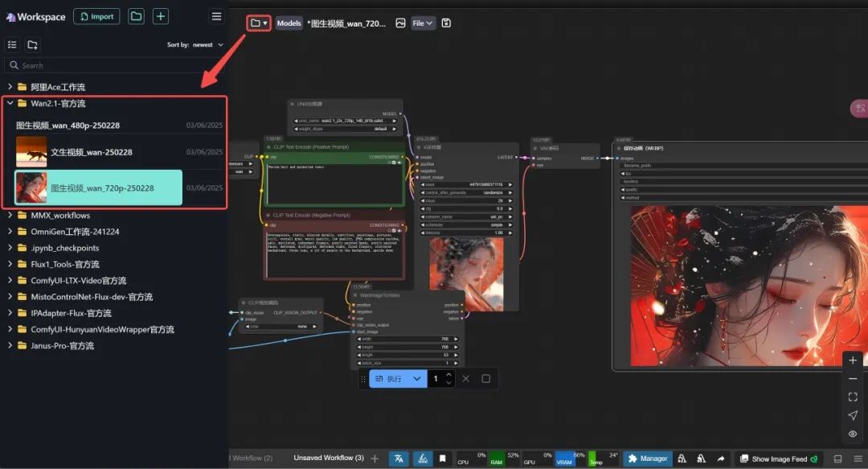Open the Sort by newest dropdown
Viewport: 868px width, 469px height.
(x=195, y=45)
